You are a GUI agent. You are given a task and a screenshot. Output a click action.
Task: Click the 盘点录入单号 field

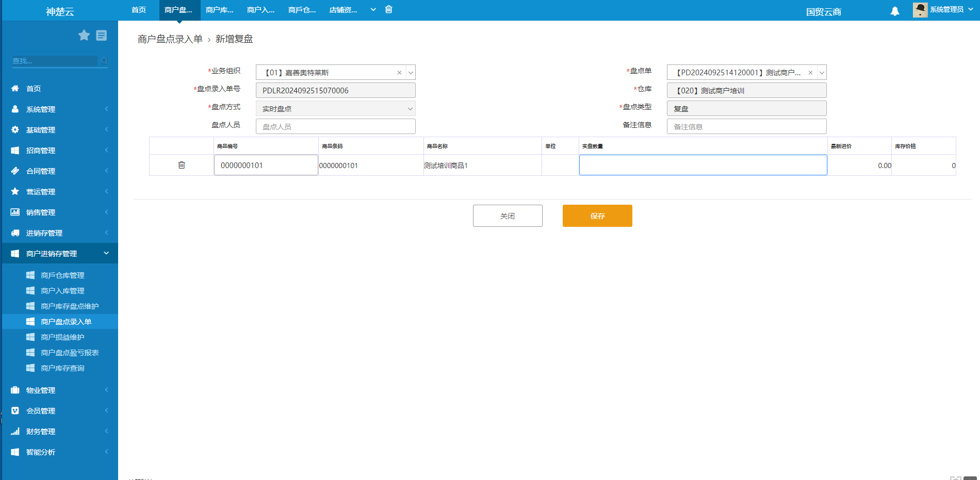point(336,90)
